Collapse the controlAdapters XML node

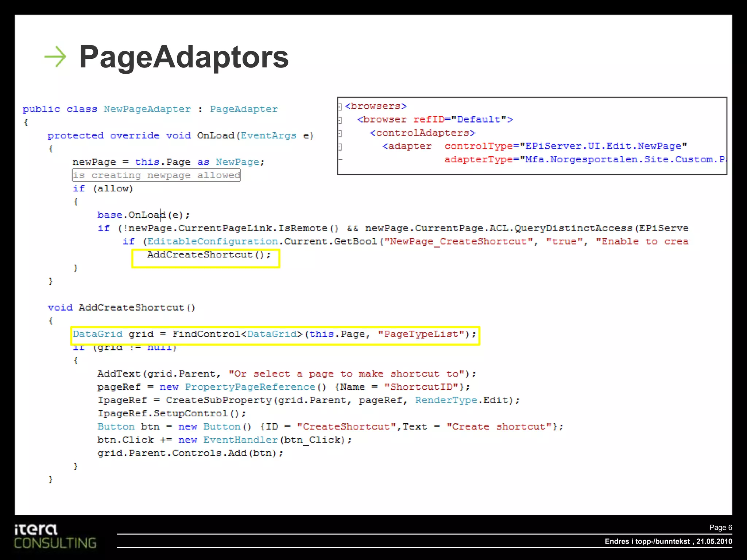tap(340, 133)
